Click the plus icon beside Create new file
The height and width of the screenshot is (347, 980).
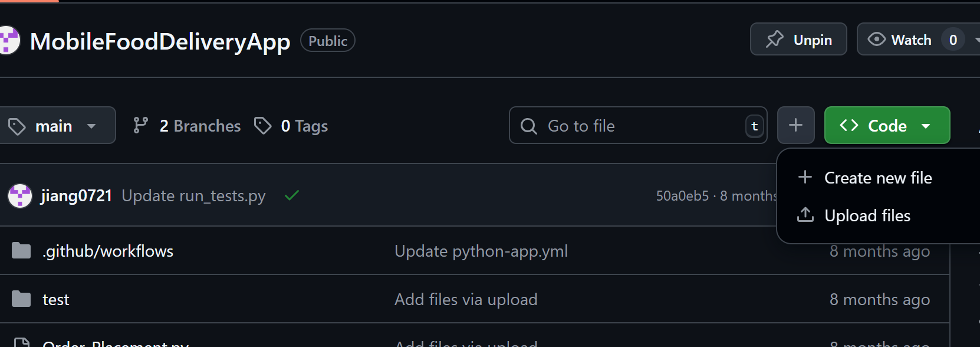point(805,177)
